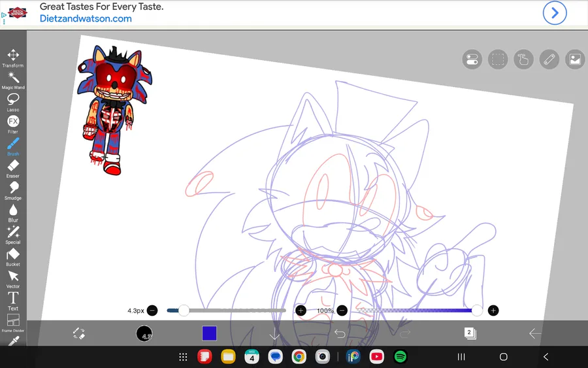
Task: Open the Messages app from taskbar
Action: [x=275, y=357]
